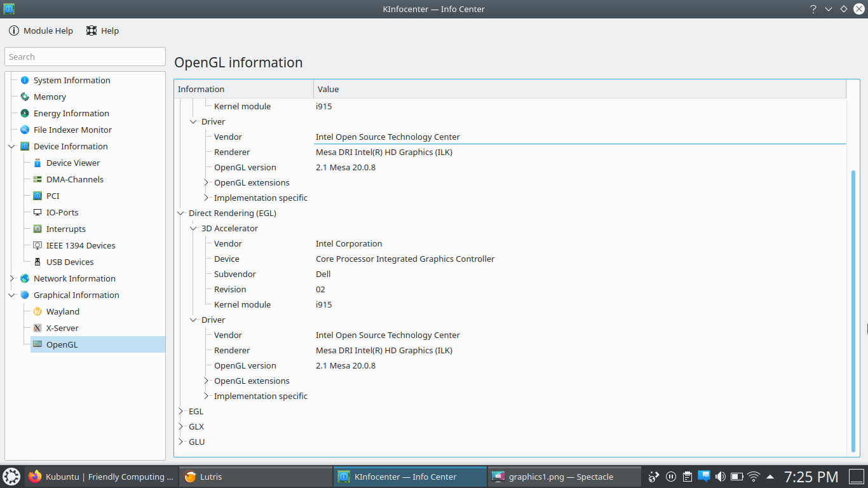
Task: Click the Graphical Information icon
Action: coord(25,295)
